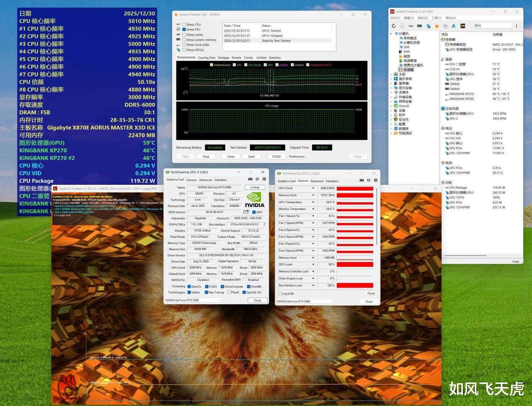This screenshot has height=406, width=532.
Task: Open the report icon in AIDA64 toolbar
Action: 402,26
